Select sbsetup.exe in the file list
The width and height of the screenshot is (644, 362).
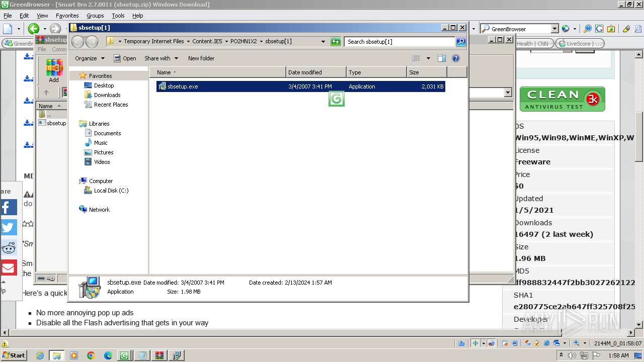(300, 86)
